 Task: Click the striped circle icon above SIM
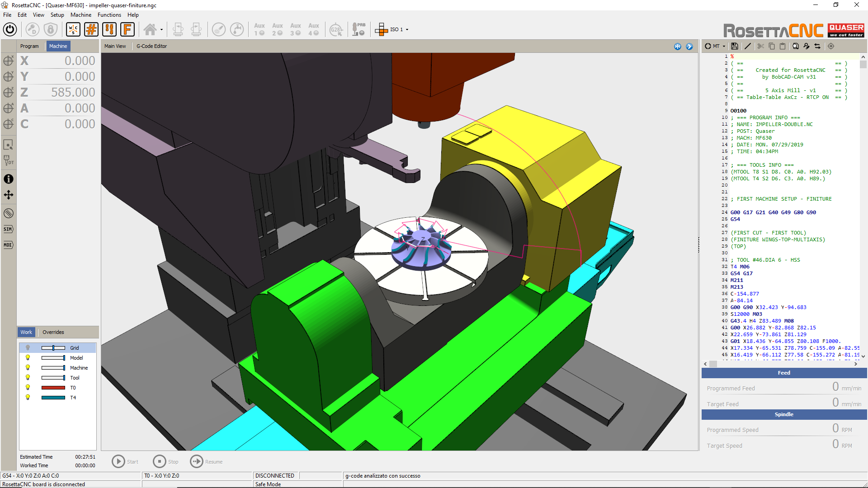(x=9, y=213)
